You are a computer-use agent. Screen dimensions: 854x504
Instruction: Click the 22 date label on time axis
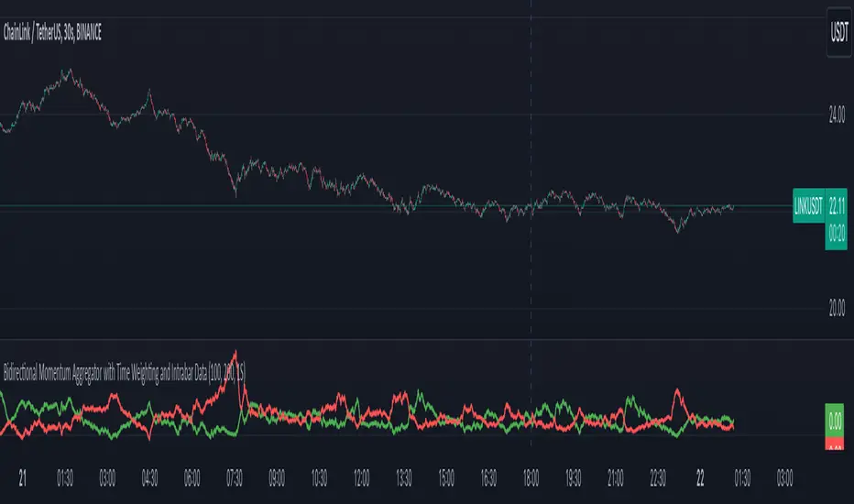coord(700,478)
